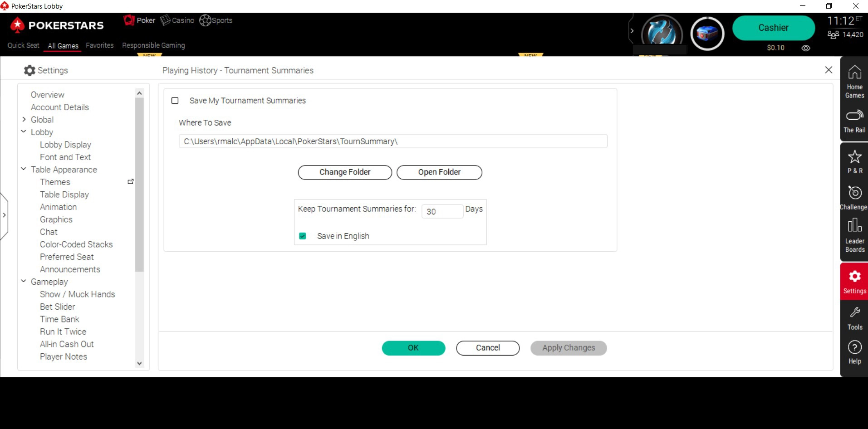868x429 pixels.
Task: Expand the Global settings tree node
Action: (x=24, y=119)
